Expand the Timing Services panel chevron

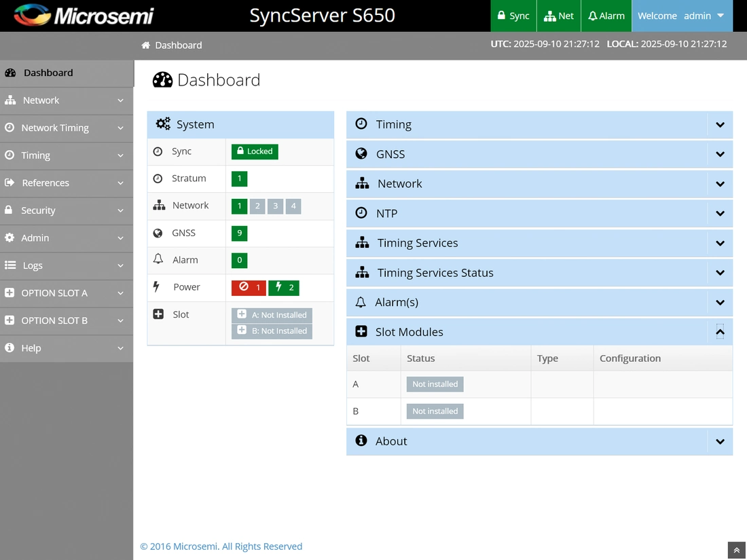pos(720,243)
